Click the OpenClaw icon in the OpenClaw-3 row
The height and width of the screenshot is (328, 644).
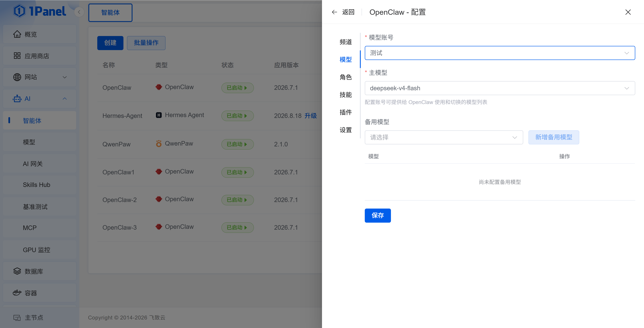point(159,227)
